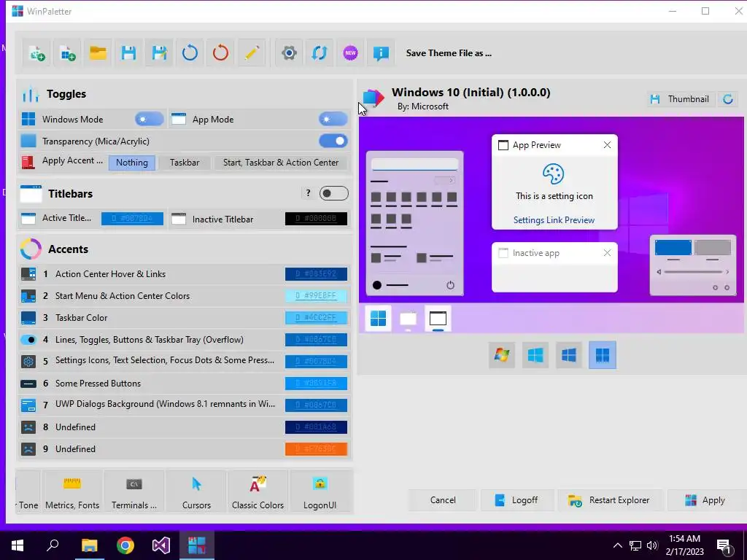Open Visual Studio from taskbar
Image resolution: width=747 pixels, height=560 pixels.
point(161,545)
